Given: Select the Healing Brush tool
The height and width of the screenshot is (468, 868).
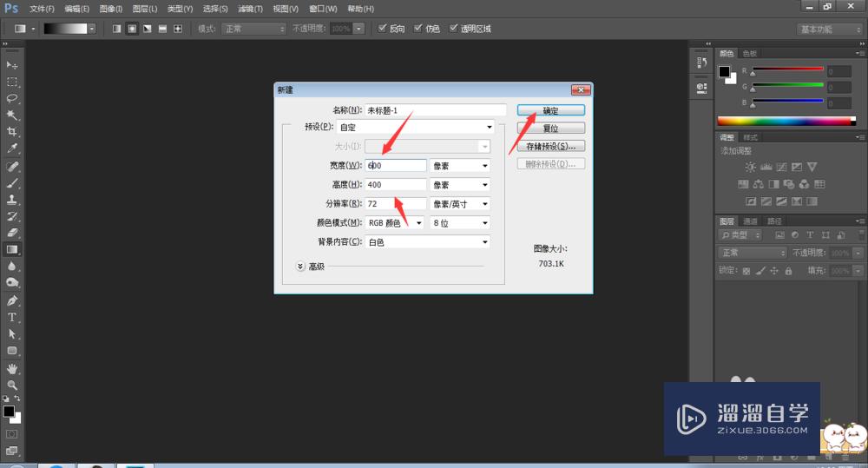Looking at the screenshot, I should (x=11, y=166).
